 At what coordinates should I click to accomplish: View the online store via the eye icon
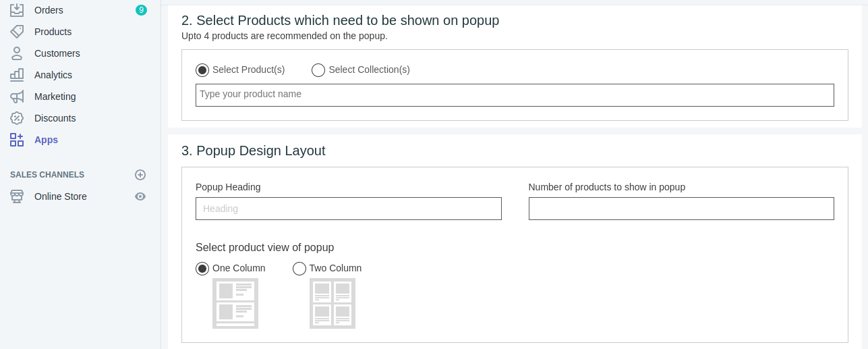[140, 196]
